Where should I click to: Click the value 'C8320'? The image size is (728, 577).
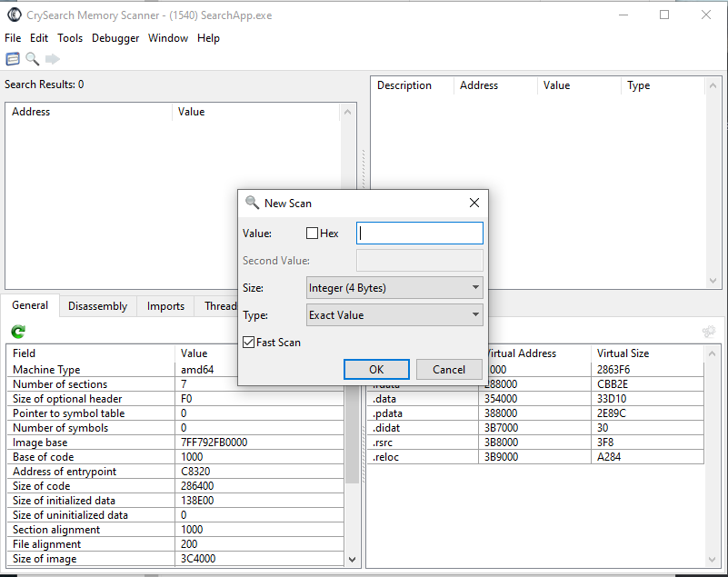click(195, 472)
